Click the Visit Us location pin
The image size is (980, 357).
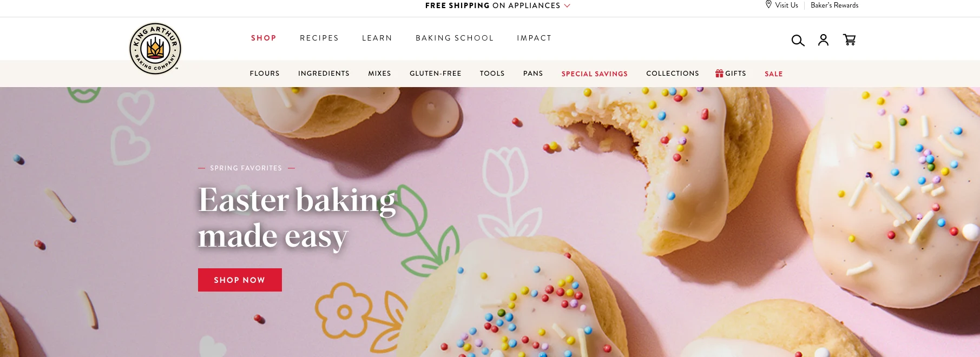coord(768,5)
